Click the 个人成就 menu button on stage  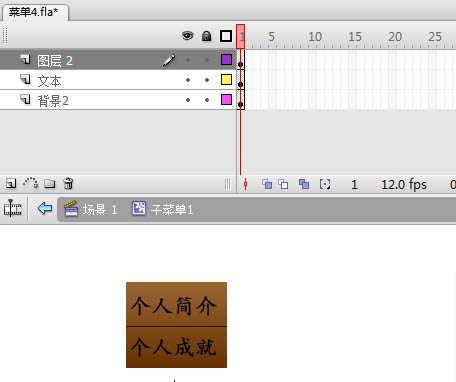coord(176,347)
